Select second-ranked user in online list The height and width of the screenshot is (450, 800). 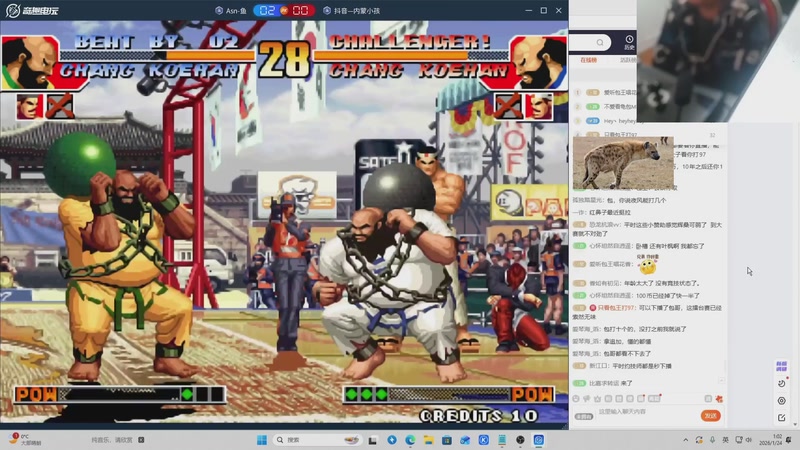(605, 107)
